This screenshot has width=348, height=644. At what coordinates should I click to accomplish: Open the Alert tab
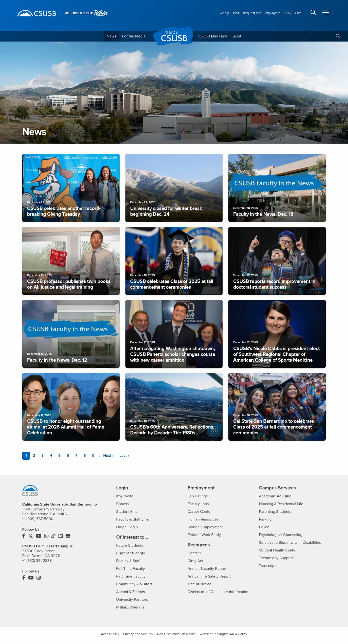[237, 36]
